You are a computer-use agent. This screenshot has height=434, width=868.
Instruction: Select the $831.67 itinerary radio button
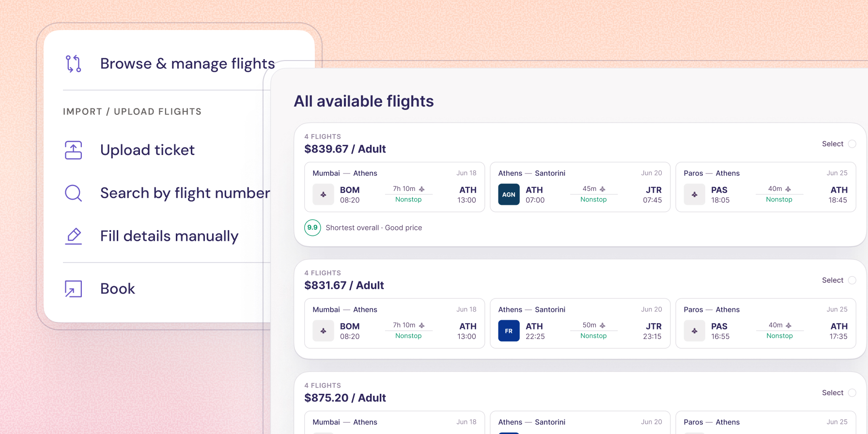point(852,280)
